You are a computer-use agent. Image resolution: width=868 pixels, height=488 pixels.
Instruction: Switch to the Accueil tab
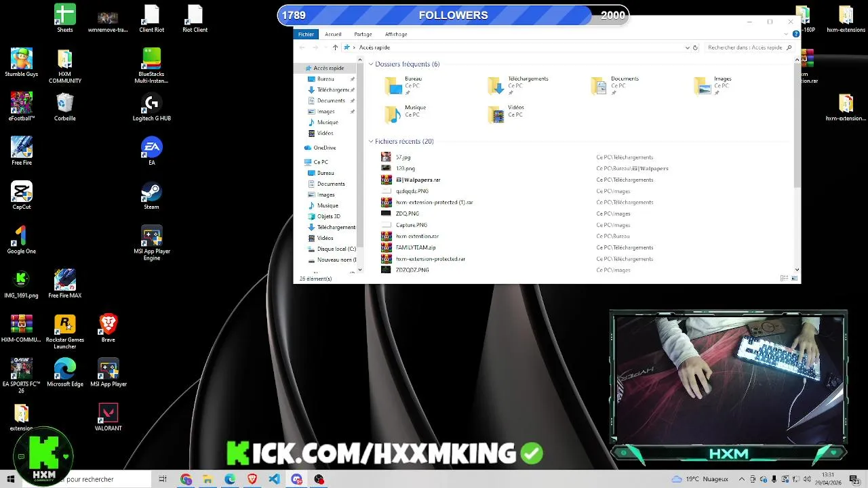pyautogui.click(x=333, y=34)
